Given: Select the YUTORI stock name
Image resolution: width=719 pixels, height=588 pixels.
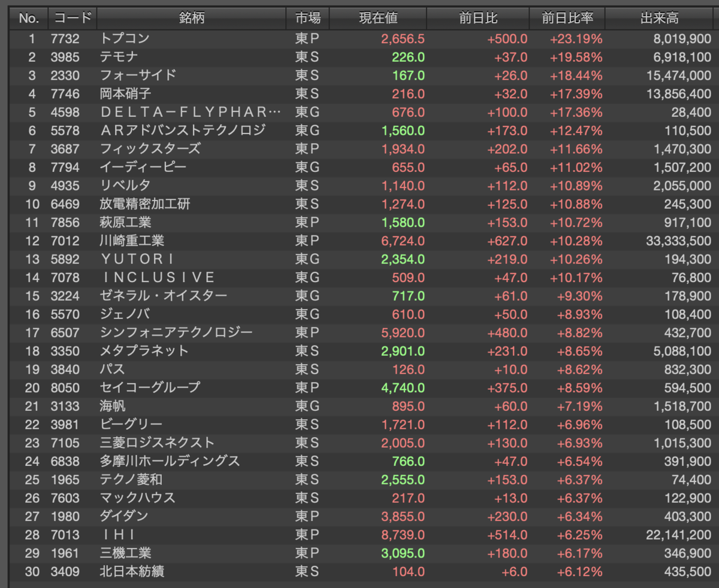Looking at the screenshot, I should pyautogui.click(x=138, y=260).
